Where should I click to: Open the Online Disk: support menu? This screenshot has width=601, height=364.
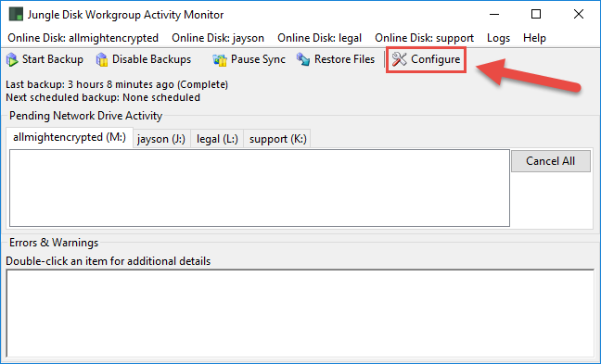[424, 38]
